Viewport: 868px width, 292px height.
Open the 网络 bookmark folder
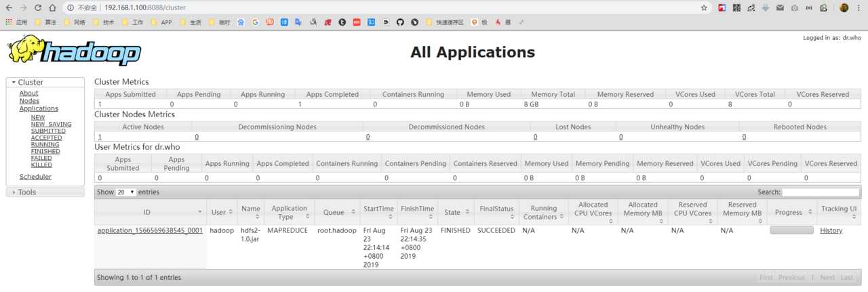point(74,22)
